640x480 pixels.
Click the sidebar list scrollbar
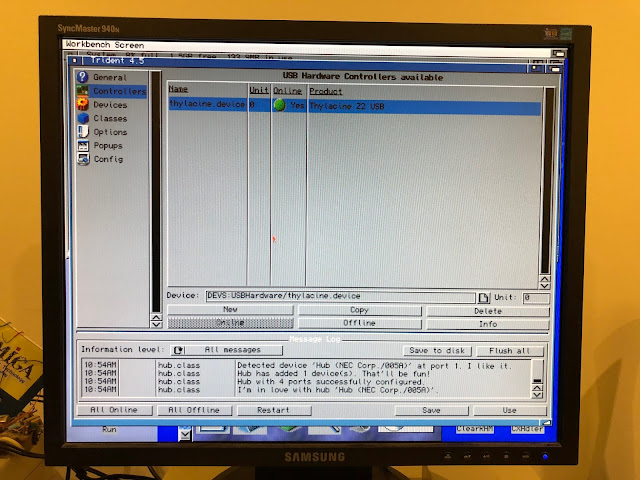coord(156,192)
